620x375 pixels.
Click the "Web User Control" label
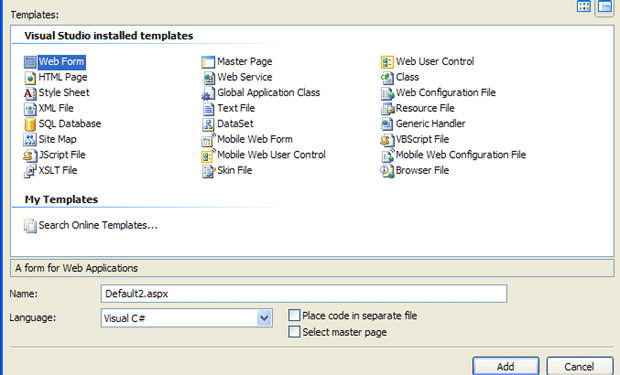pos(435,61)
